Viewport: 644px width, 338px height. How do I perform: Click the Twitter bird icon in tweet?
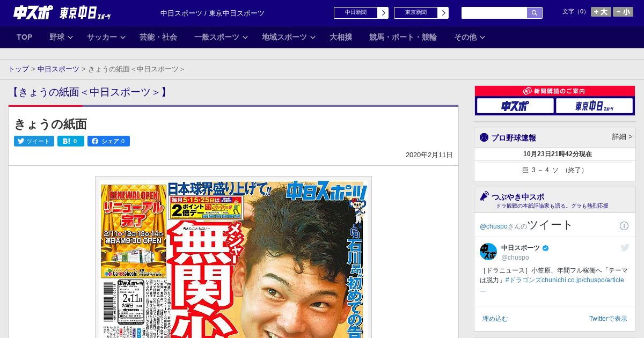pyautogui.click(x=625, y=247)
